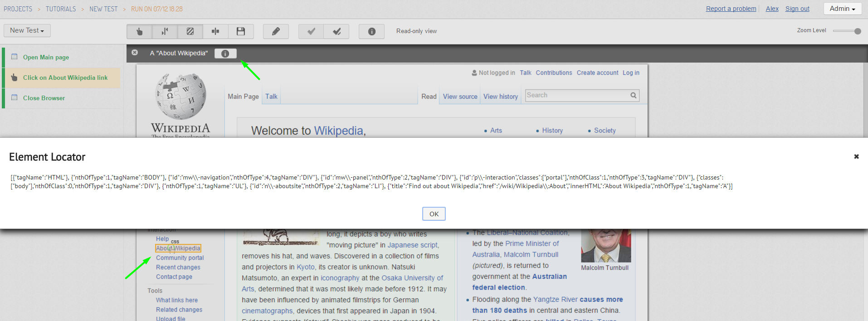Click Talk link in user bar
The width and height of the screenshot is (868, 321).
(525, 73)
